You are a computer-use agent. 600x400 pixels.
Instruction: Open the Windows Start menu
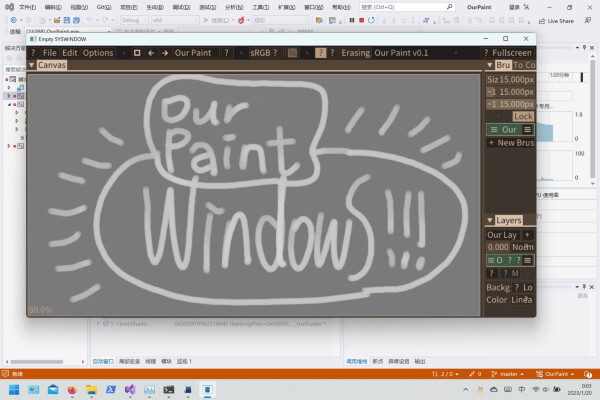(14, 390)
